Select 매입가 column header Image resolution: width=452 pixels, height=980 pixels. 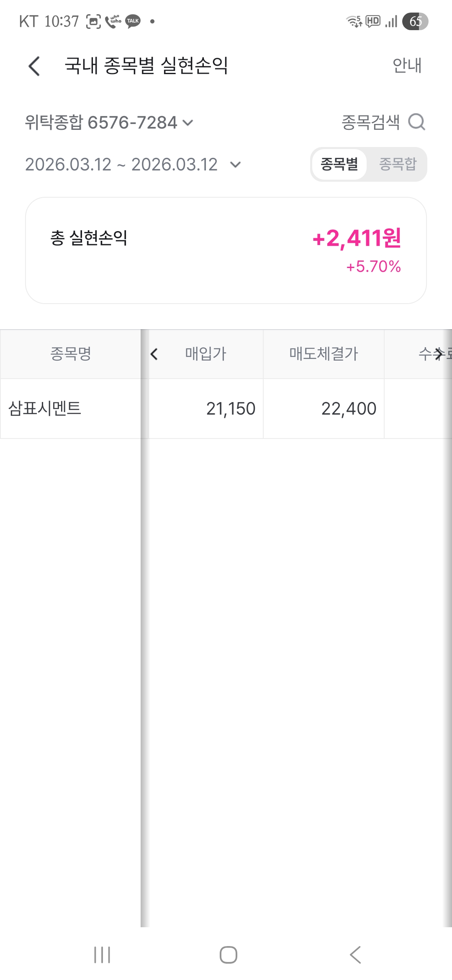pyautogui.click(x=205, y=354)
